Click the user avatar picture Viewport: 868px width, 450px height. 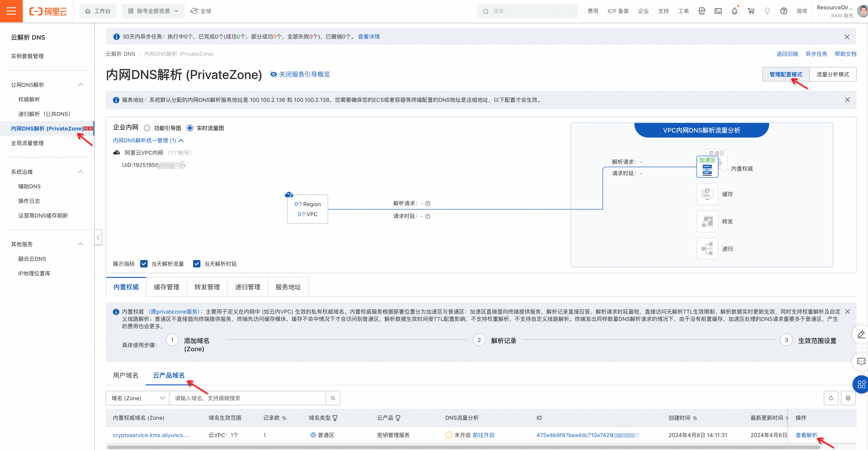point(862,11)
